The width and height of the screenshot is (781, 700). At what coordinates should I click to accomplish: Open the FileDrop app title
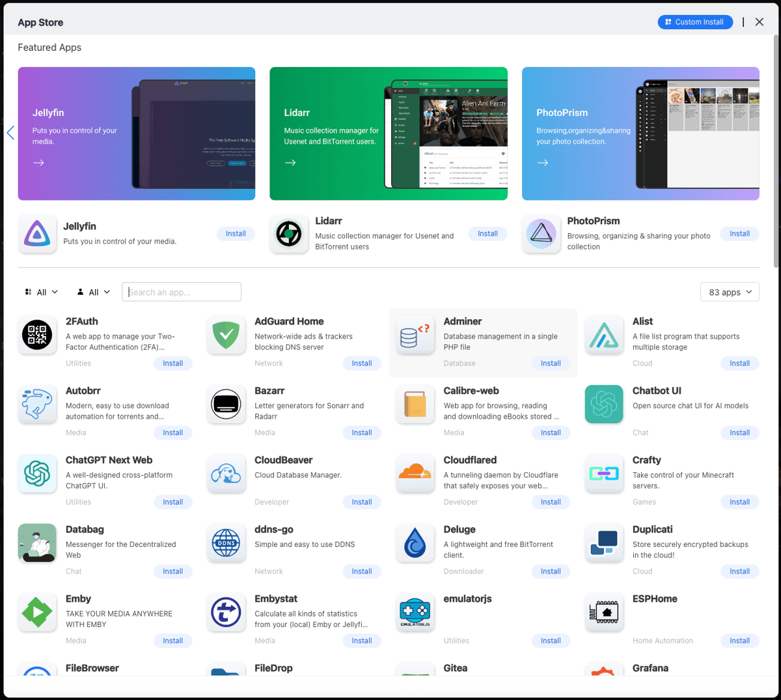[x=273, y=668]
